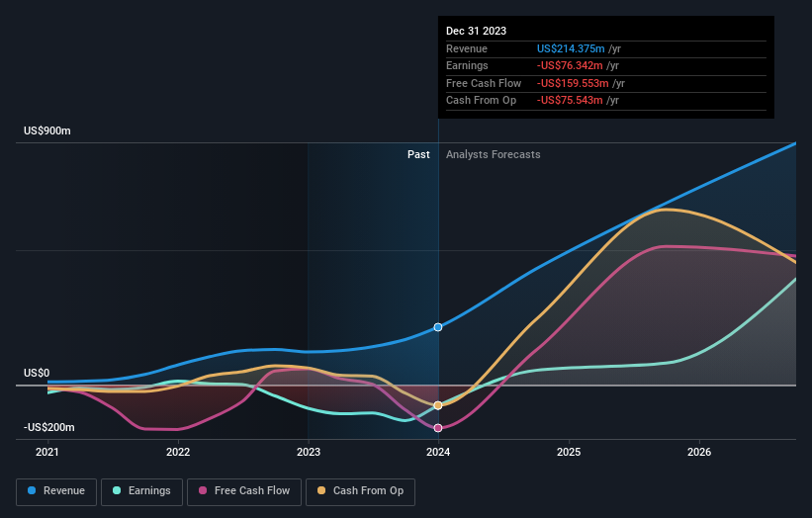This screenshot has width=812, height=518.
Task: Click the pink Free Cash Flow data point
Action: [438, 428]
